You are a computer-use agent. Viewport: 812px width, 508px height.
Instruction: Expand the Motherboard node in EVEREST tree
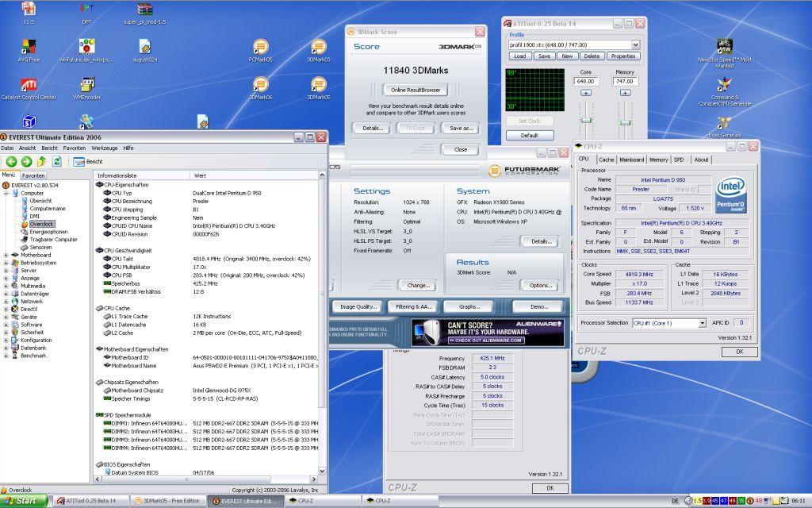6,255
